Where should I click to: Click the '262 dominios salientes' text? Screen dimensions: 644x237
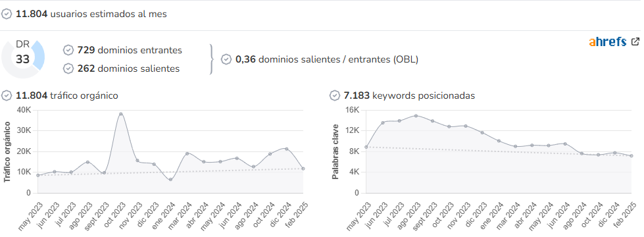tap(128, 68)
